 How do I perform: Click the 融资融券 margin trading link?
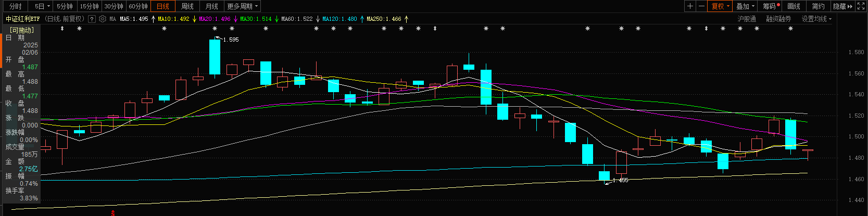click(778, 19)
